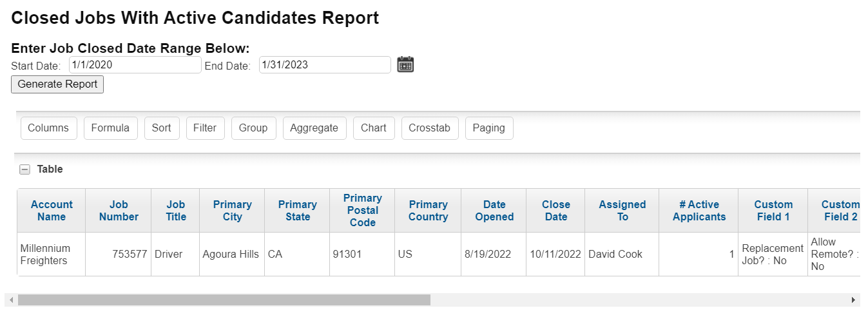Open the Columns options
Viewport: 868px width, 317px height.
pos(48,128)
